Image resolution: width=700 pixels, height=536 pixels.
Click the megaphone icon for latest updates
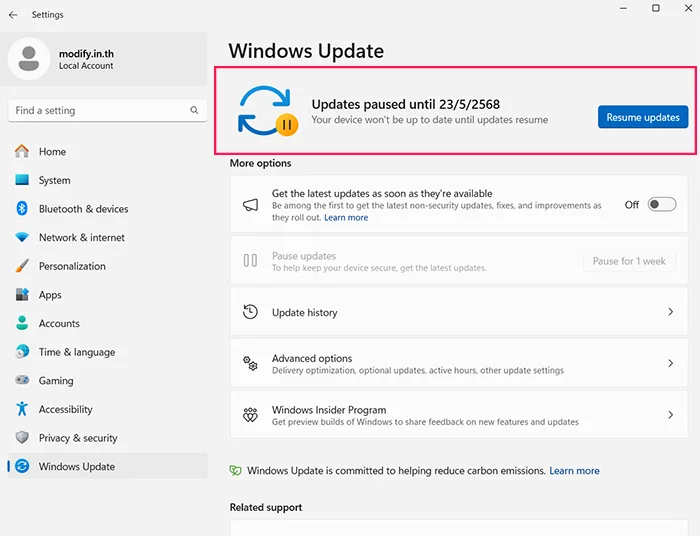(250, 205)
